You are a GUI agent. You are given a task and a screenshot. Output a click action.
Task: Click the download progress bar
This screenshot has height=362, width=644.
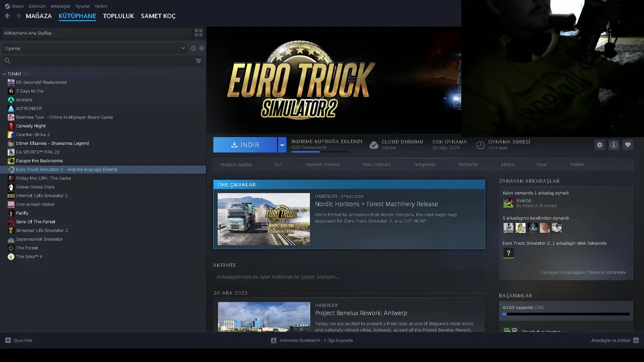319,152
